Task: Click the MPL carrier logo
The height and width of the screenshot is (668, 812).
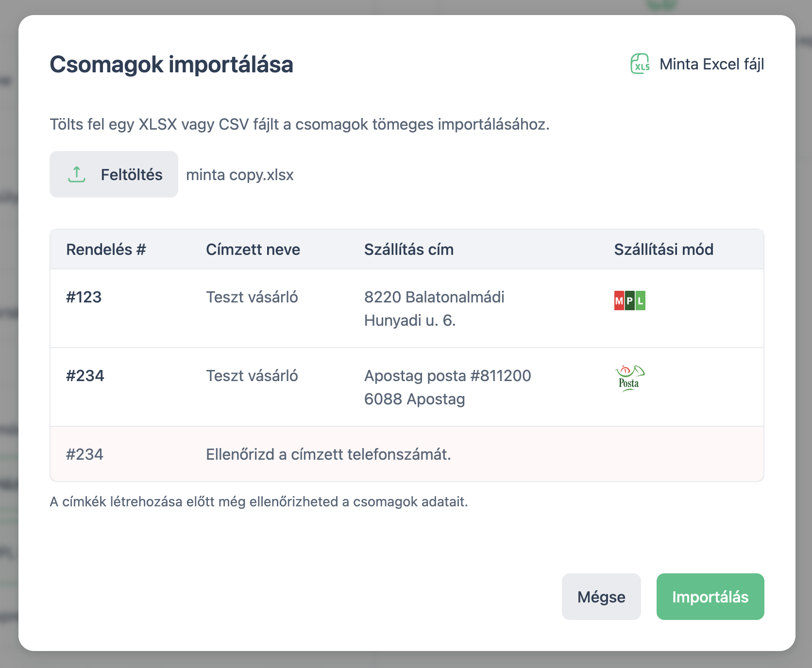Action: click(629, 301)
